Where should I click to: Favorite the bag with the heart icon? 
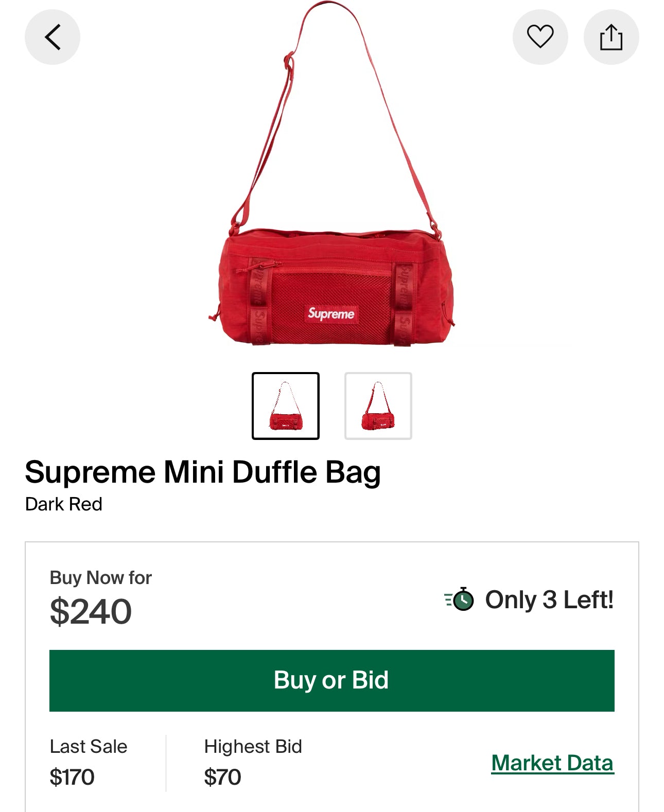click(540, 37)
